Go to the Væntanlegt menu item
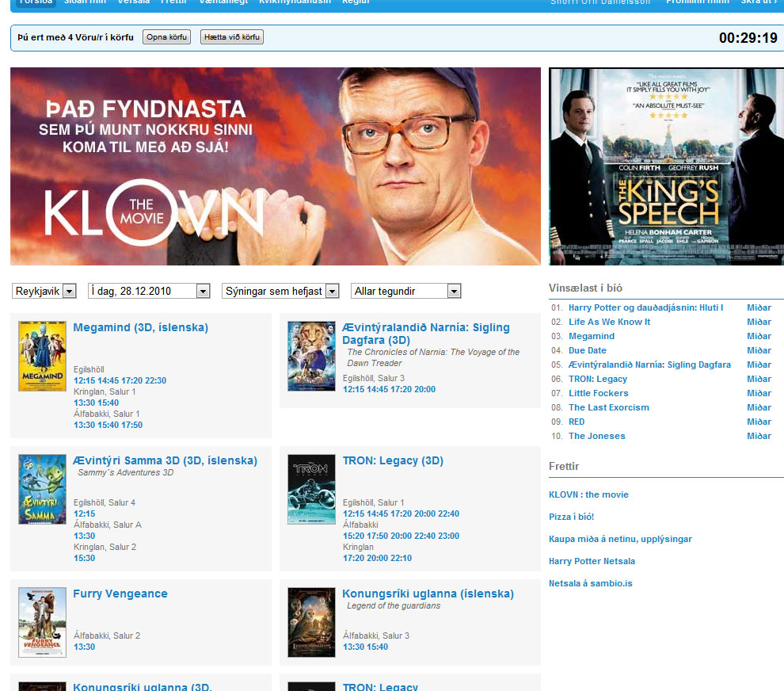784x691 pixels. coord(224,2)
